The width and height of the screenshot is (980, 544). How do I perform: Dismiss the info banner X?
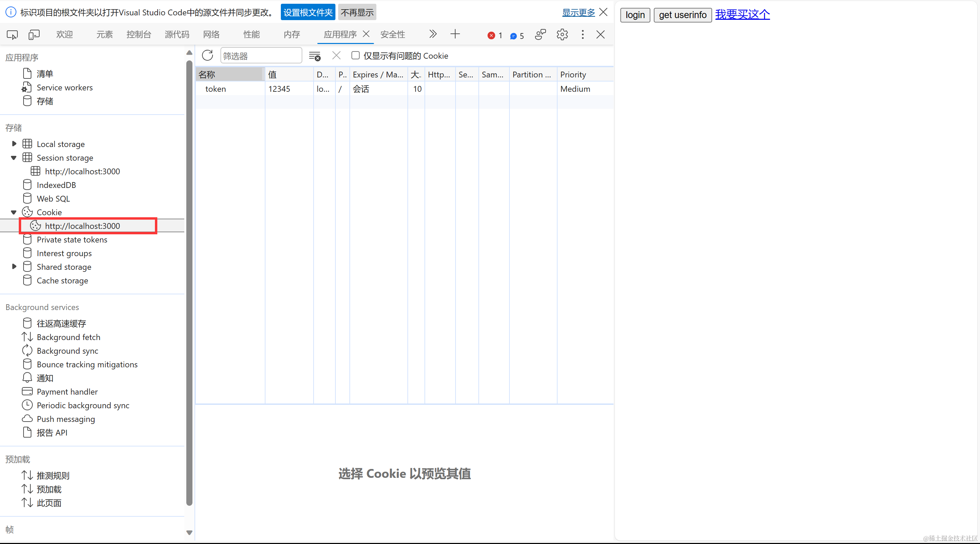(603, 12)
